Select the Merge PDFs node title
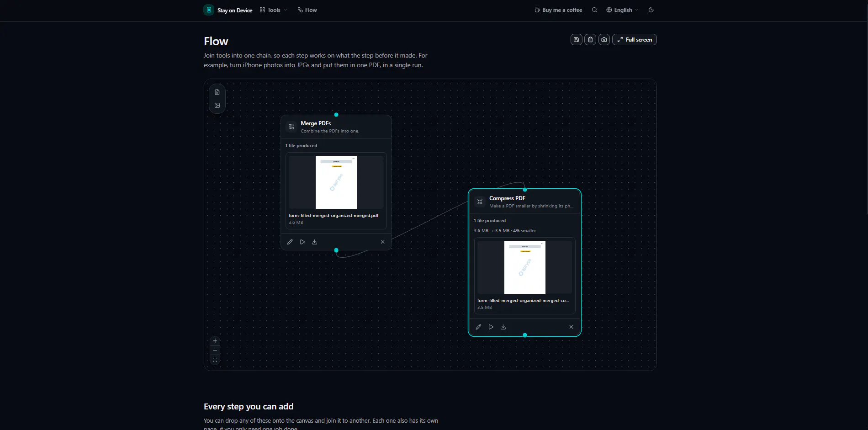This screenshot has height=430, width=868. tap(316, 123)
